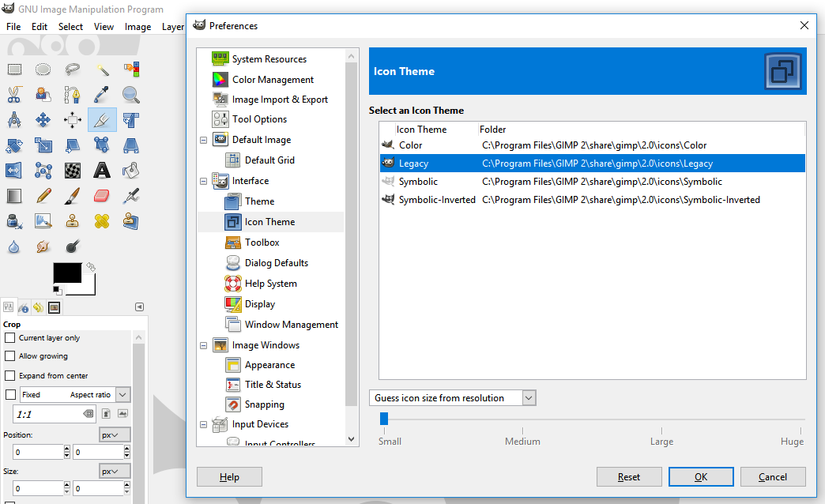Click the white background color swatch
The height and width of the screenshot is (504, 825).
coord(88,288)
